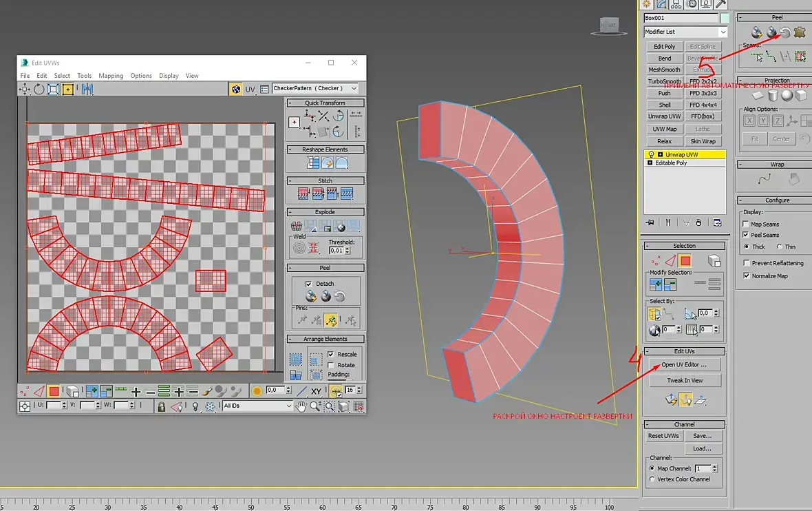Click the object color swatch beside Box001
The height and width of the screenshot is (511, 812).
(725, 18)
